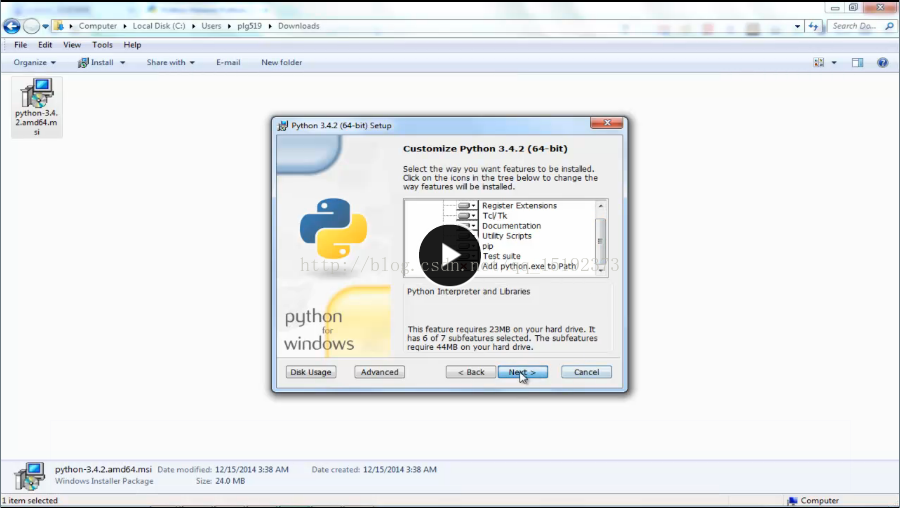
Task: Select Add python.exe to Path feature
Action: pyautogui.click(x=529, y=266)
